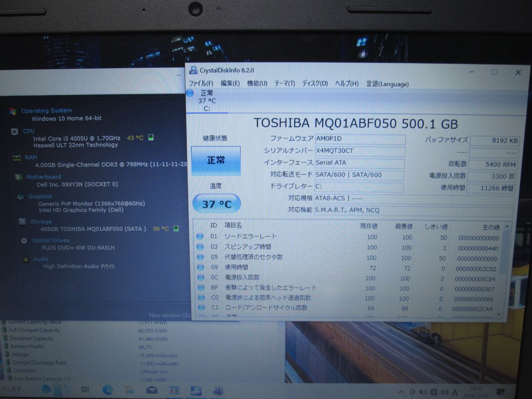The width and height of the screenshot is (532, 399).
Task: Open the RAM section in Speccy
Action: (x=31, y=157)
